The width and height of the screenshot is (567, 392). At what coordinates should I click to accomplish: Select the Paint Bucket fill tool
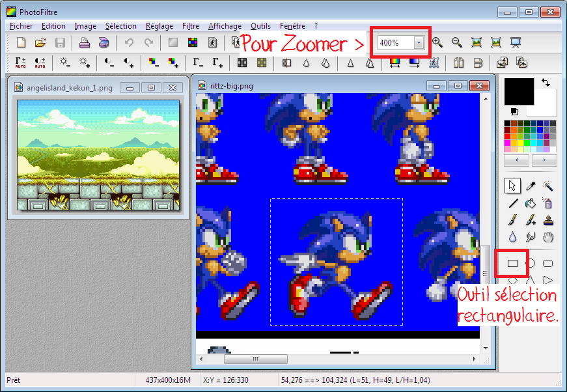531,203
